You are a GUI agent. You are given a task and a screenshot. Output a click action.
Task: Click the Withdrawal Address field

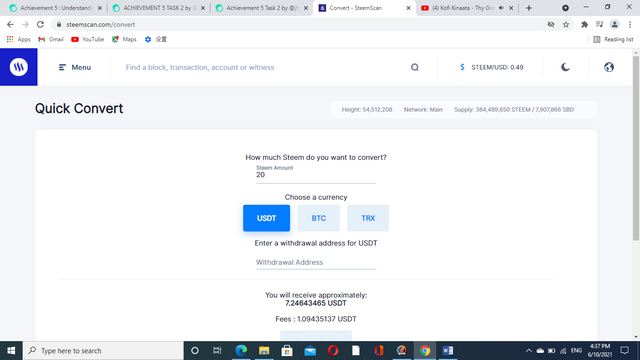pos(316,262)
